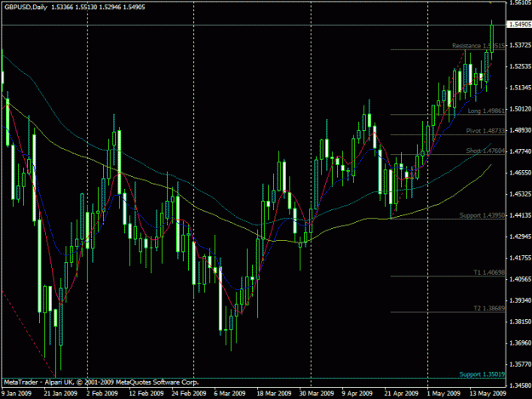This screenshot has width=532, height=399.
Task: Click the GBPUSD,Daily chart title text
Action: click(x=26, y=7)
